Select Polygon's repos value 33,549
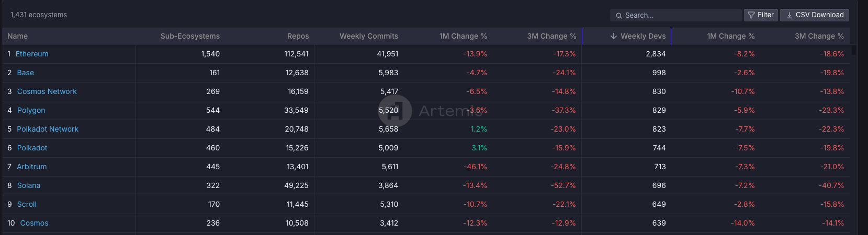Screen dimensions: 868x235 (297, 110)
